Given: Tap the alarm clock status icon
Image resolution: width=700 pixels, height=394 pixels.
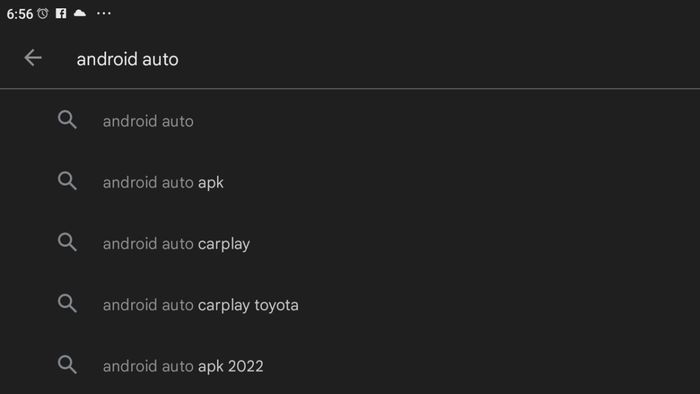Looking at the screenshot, I should point(42,13).
